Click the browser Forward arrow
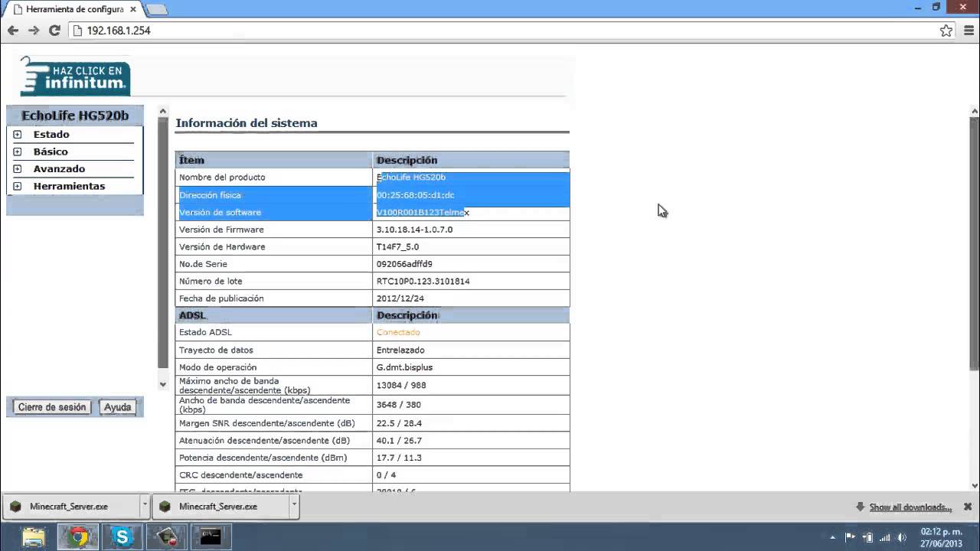Image resolution: width=980 pixels, height=551 pixels. (34, 31)
